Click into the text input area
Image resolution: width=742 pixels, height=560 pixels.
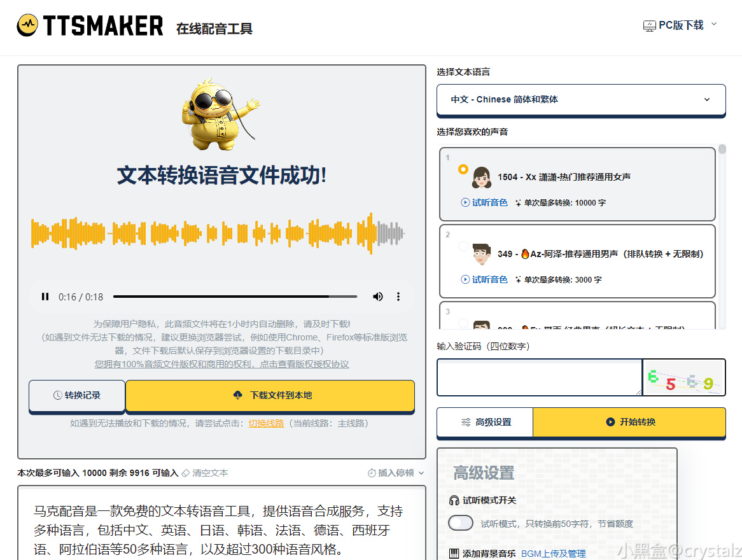(x=221, y=523)
